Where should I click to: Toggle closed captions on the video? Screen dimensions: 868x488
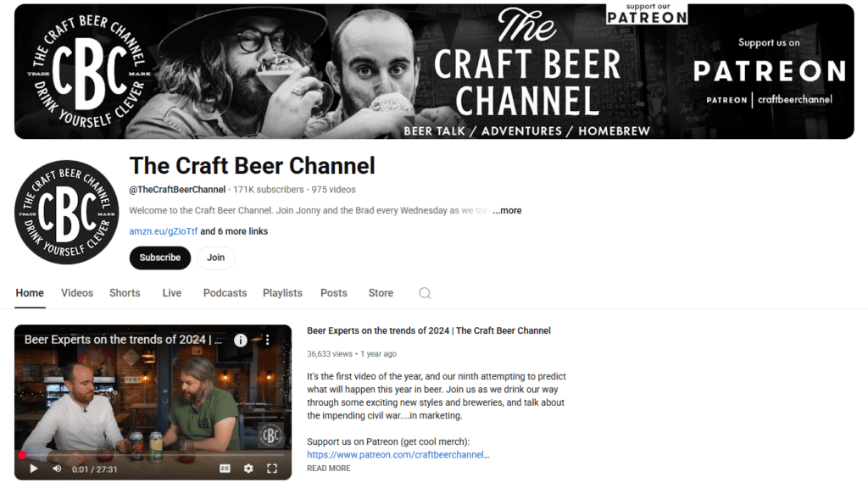click(225, 469)
